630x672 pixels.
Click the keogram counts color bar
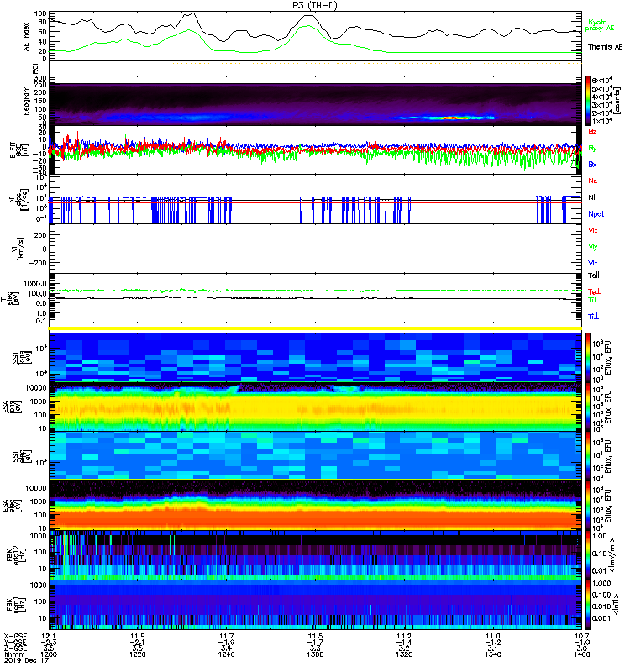[x=588, y=101]
